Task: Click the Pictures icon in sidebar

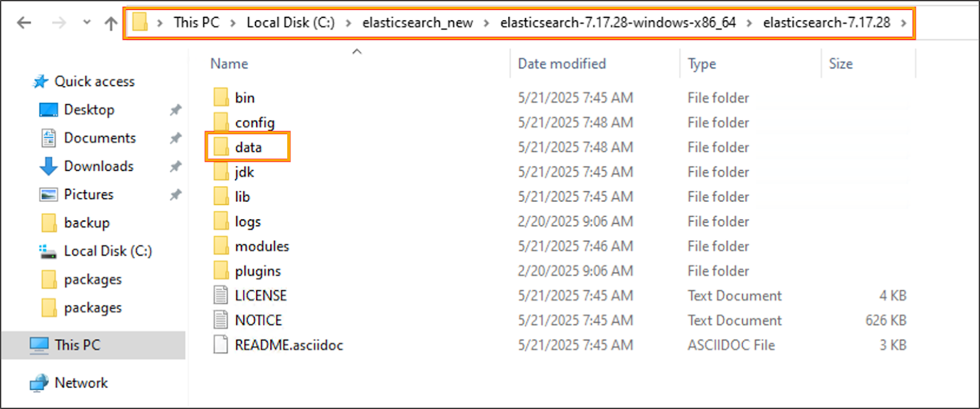Action: (48, 195)
